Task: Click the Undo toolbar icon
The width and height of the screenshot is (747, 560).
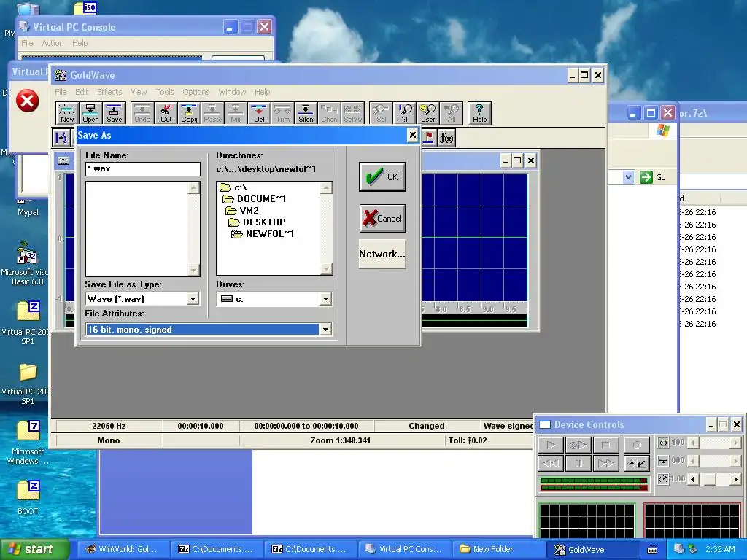Action: (x=142, y=113)
